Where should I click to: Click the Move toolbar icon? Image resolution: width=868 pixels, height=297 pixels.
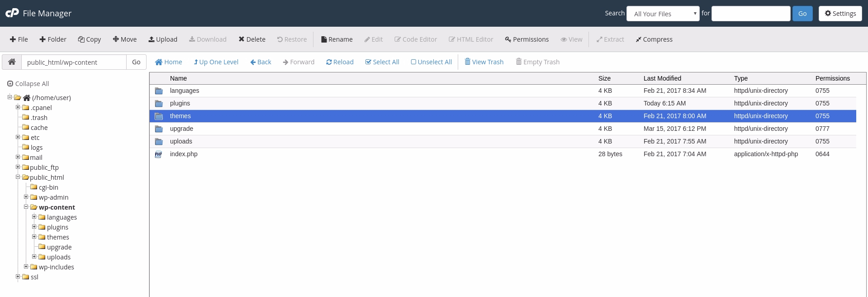pyautogui.click(x=116, y=39)
